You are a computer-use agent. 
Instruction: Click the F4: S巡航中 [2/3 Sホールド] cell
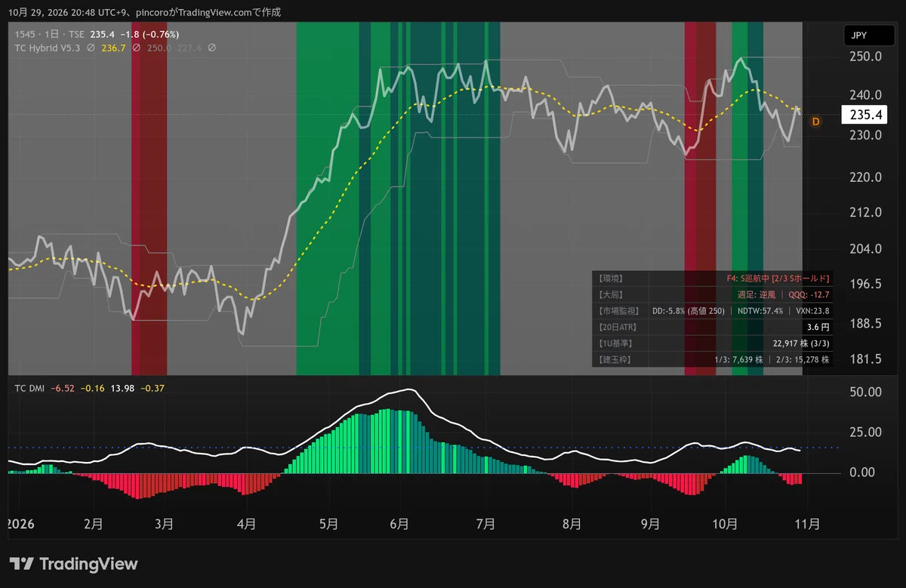point(778,279)
